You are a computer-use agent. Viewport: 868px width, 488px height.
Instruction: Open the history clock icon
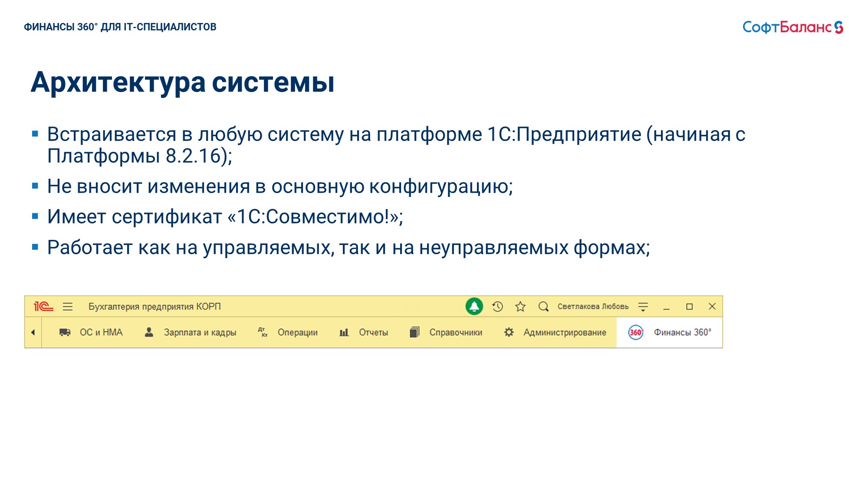pyautogui.click(x=497, y=307)
